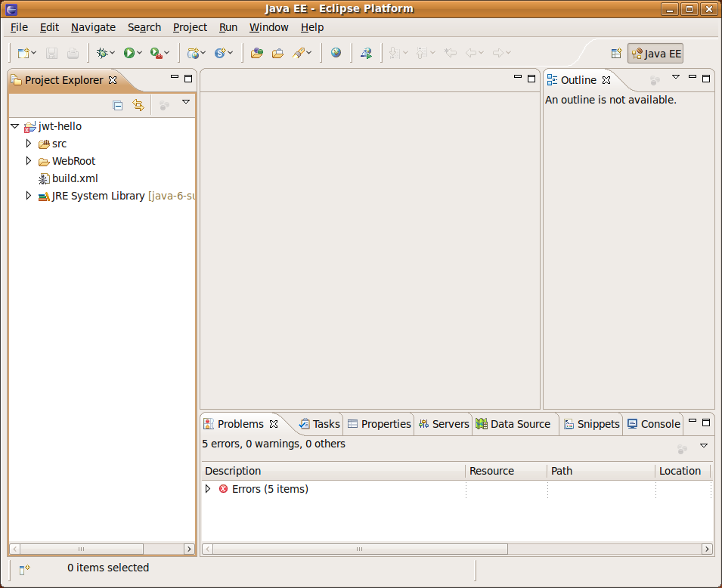Viewport: 722px width, 588px height.
Task: Click the Search flashlight icon
Action: [x=299, y=53]
